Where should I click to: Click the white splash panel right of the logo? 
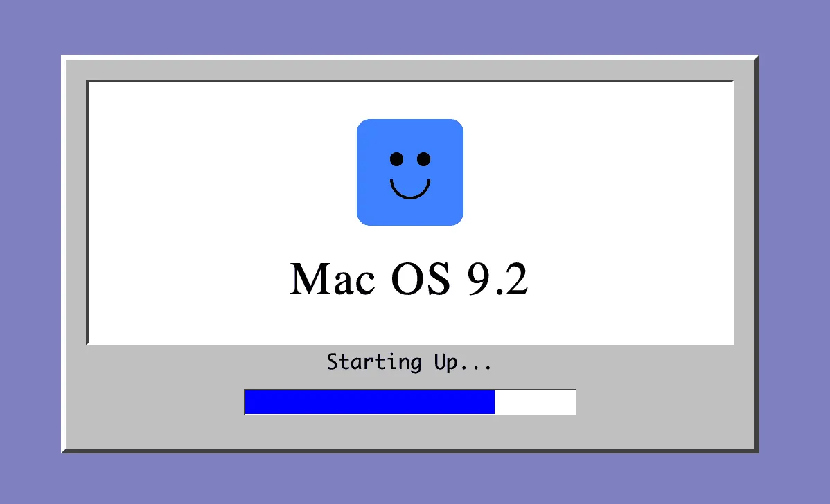(x=596, y=173)
